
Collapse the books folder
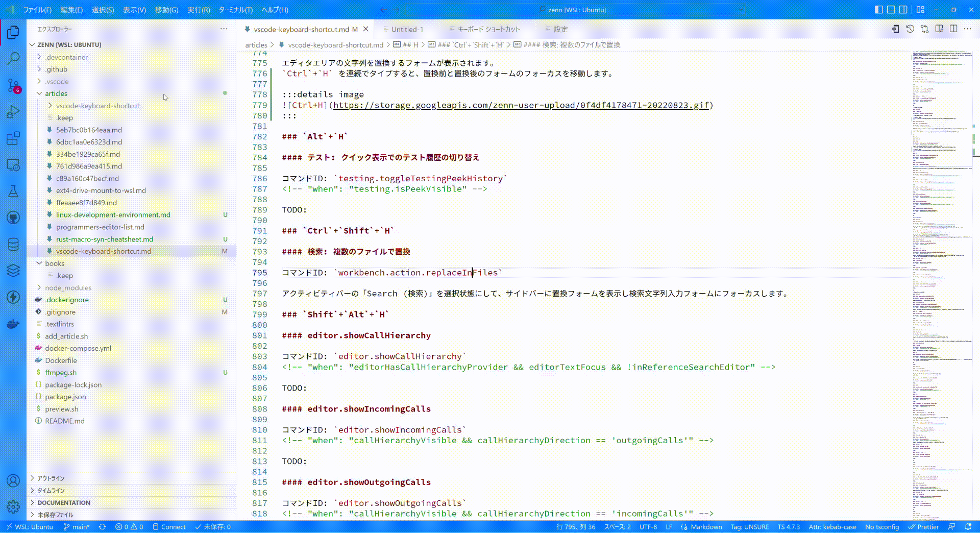131,263
